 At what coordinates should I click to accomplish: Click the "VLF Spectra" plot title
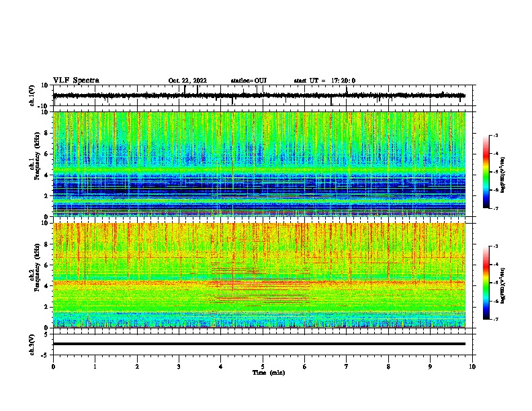76,81
